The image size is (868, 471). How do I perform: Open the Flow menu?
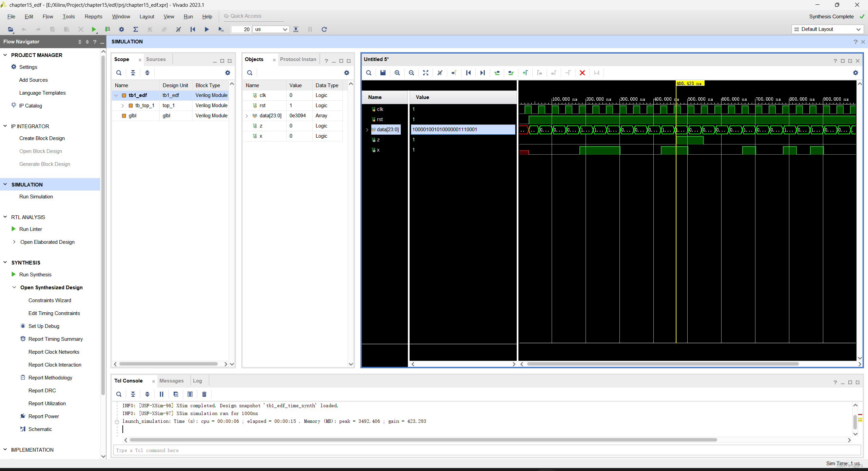pos(47,16)
